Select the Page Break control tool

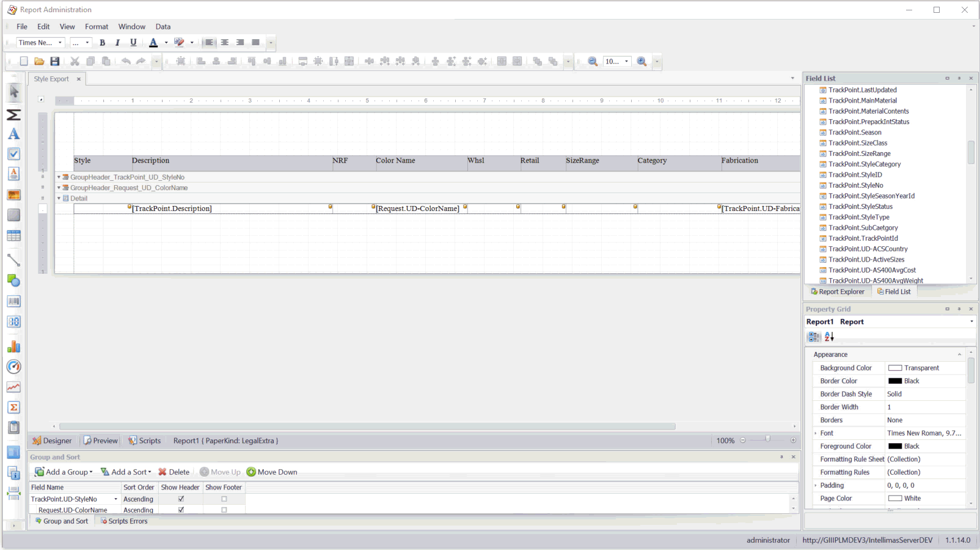click(13, 493)
